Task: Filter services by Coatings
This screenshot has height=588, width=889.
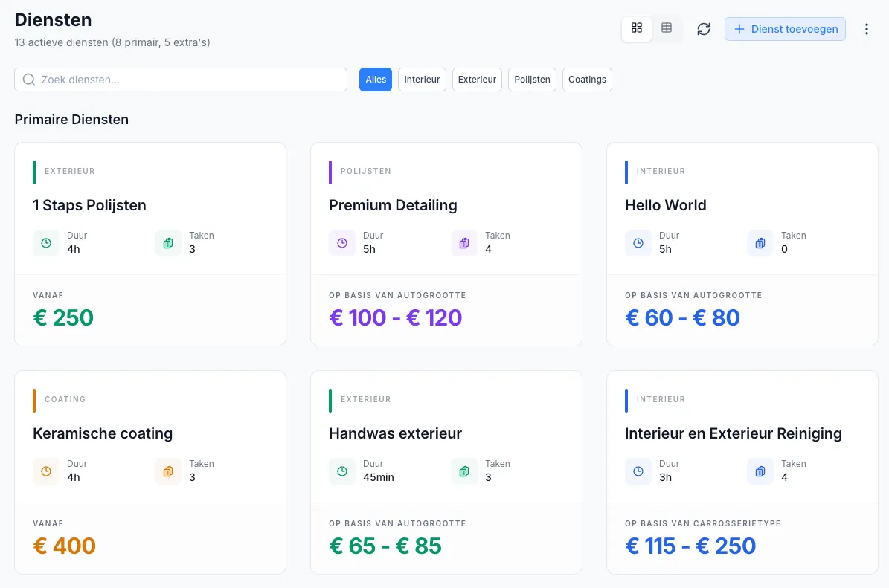Action: (x=587, y=80)
